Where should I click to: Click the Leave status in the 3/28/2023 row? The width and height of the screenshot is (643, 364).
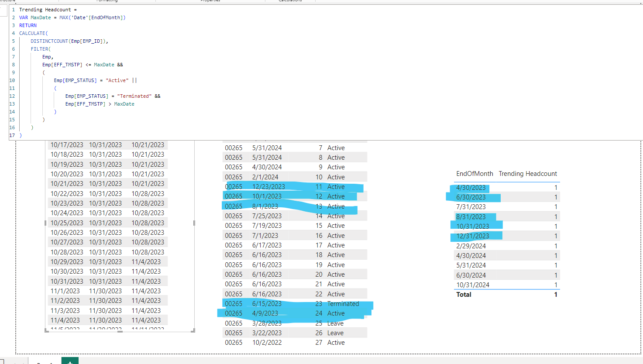click(335, 323)
